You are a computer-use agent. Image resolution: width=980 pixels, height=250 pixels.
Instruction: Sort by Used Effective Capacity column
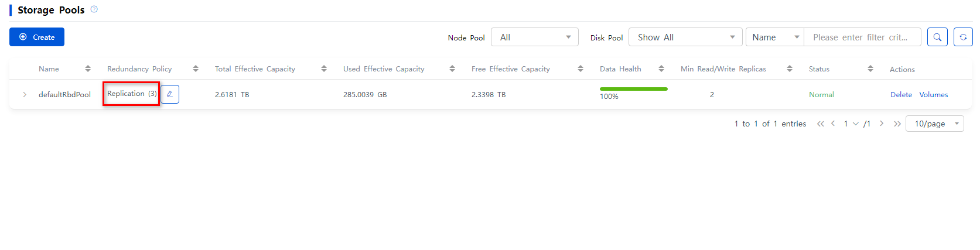pos(452,69)
